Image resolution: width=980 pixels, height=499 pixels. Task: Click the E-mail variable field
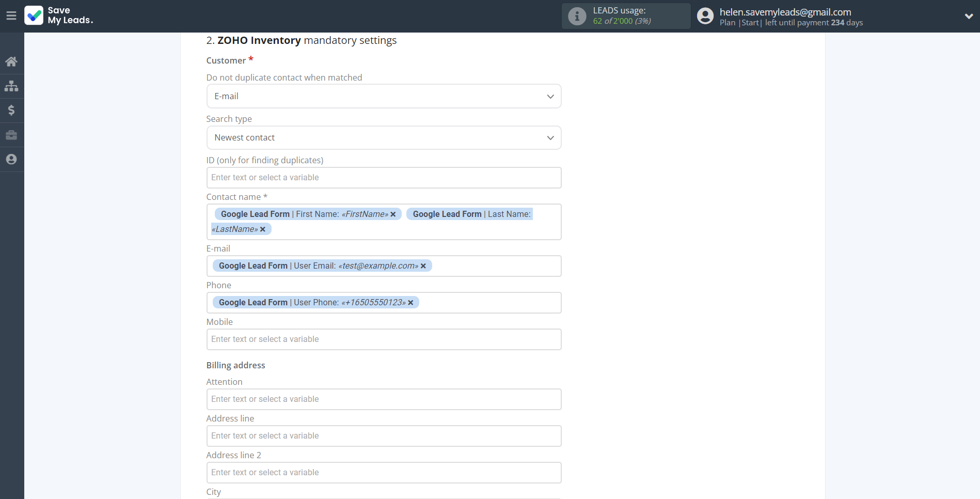pos(384,266)
